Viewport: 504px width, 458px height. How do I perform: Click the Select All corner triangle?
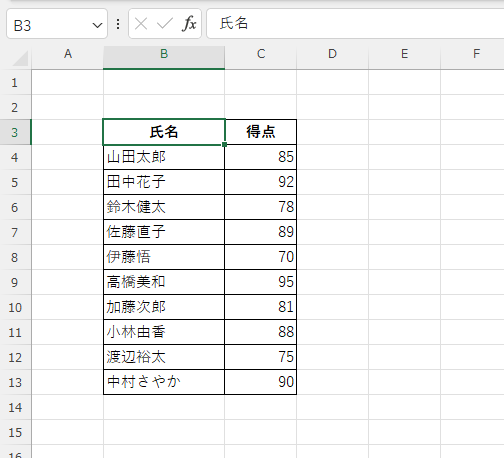click(x=20, y=58)
